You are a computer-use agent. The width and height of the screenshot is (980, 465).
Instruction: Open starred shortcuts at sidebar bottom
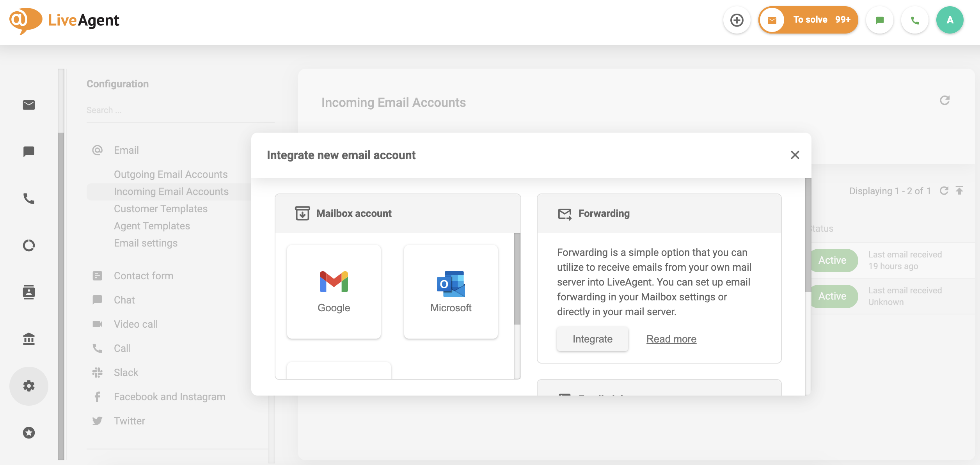pos(28,433)
